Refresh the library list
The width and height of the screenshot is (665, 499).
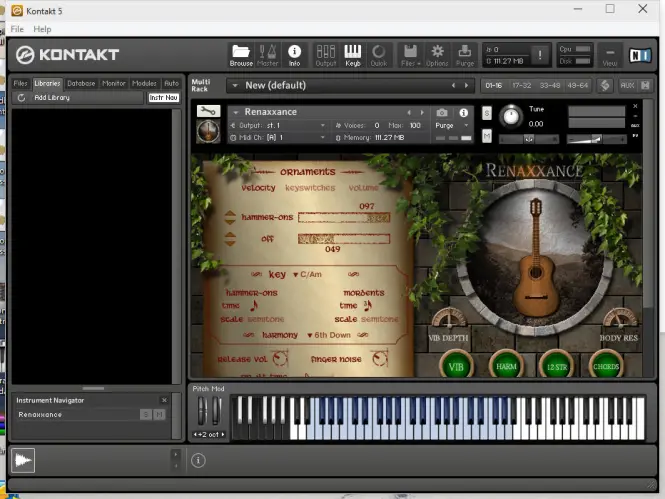[x=21, y=98]
